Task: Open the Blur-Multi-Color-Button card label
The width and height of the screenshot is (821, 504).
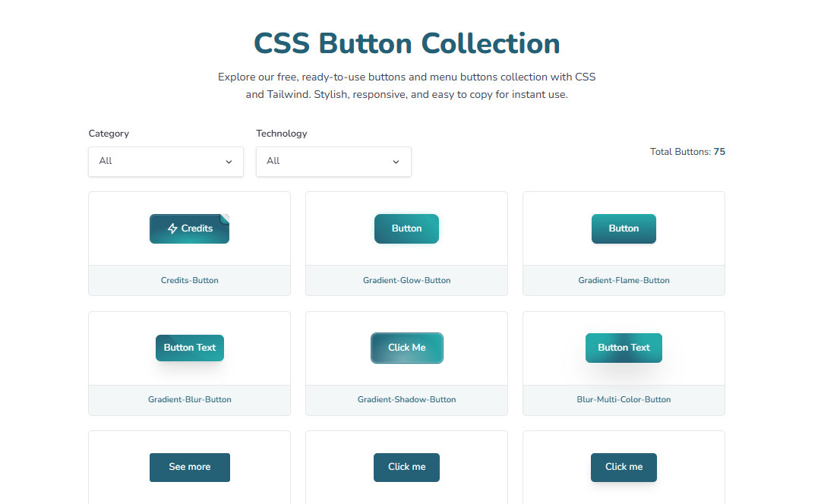Action: (x=624, y=399)
